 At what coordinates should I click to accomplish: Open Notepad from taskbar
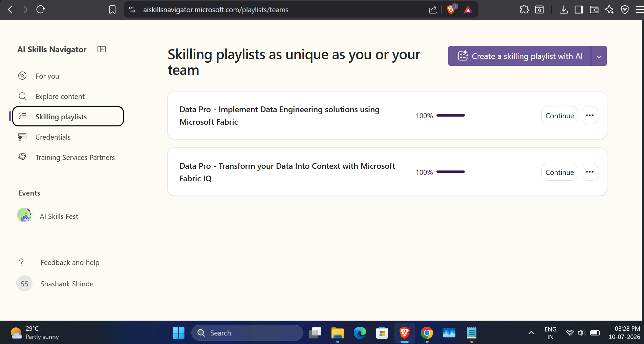coord(472,333)
